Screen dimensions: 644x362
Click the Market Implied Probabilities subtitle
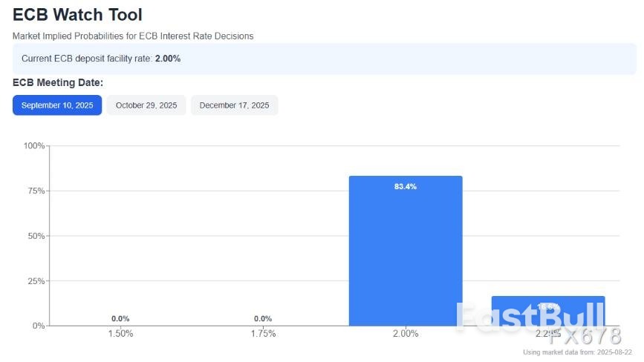[133, 36]
